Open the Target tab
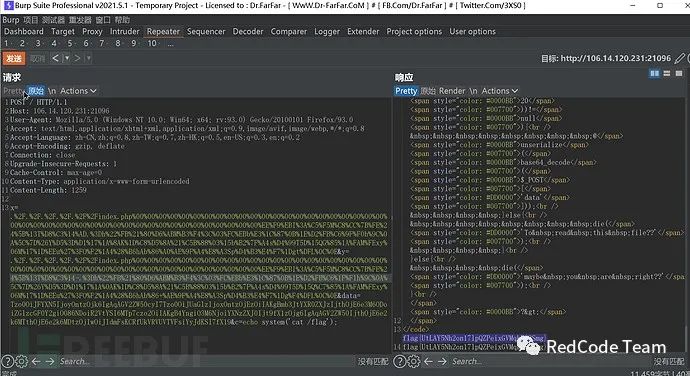This screenshot has height=376, width=690. click(63, 31)
